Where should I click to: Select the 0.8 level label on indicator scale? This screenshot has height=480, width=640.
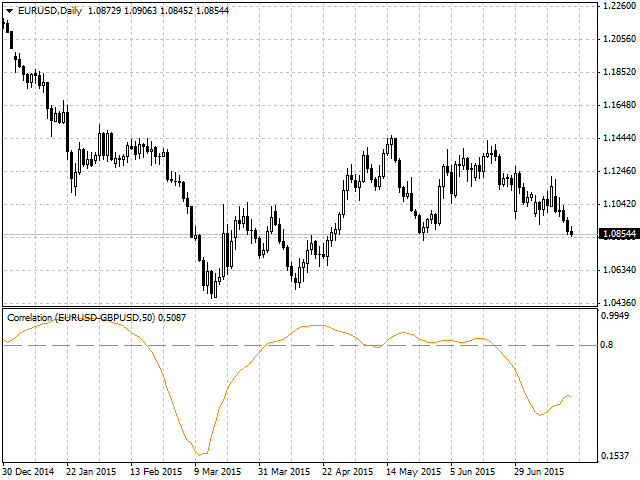[x=607, y=345]
